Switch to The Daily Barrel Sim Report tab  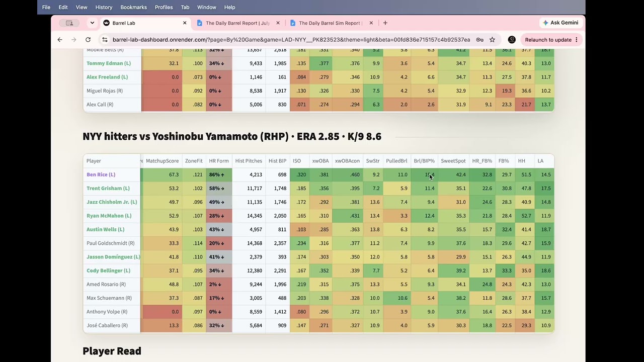[332, 23]
